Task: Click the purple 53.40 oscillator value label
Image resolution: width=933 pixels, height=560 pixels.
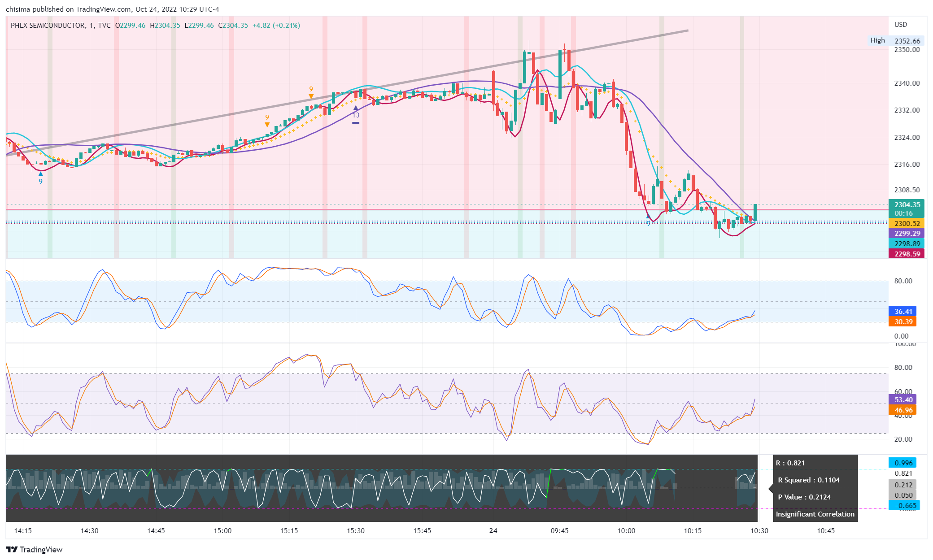Action: coord(902,400)
